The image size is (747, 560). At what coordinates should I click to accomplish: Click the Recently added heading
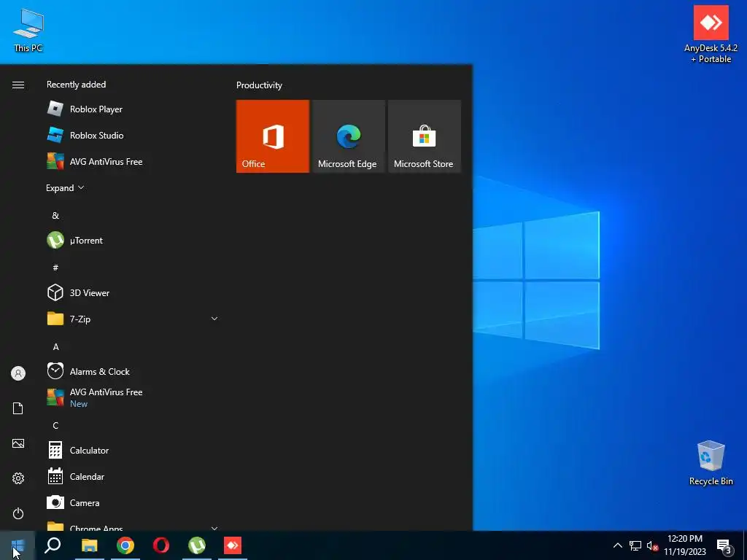click(x=76, y=85)
